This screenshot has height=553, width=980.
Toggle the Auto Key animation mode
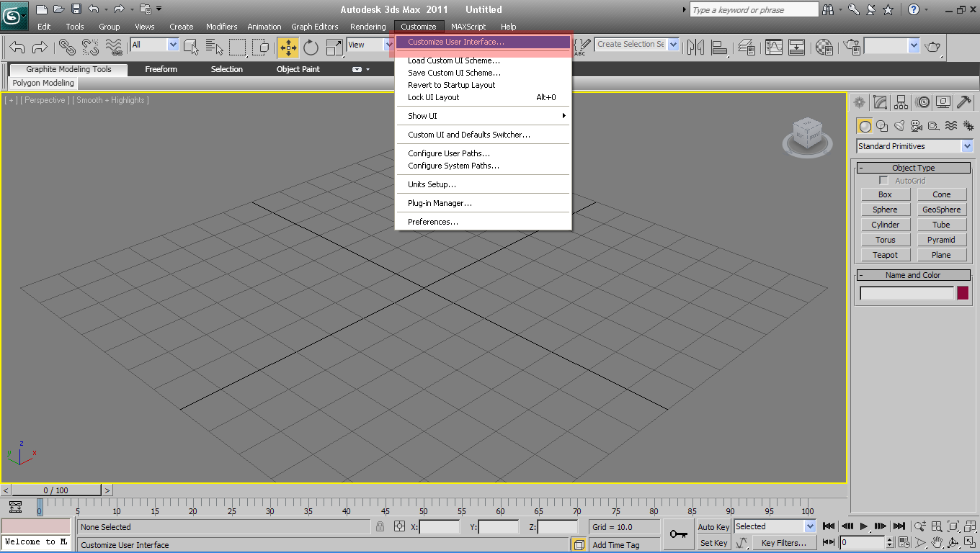713,526
